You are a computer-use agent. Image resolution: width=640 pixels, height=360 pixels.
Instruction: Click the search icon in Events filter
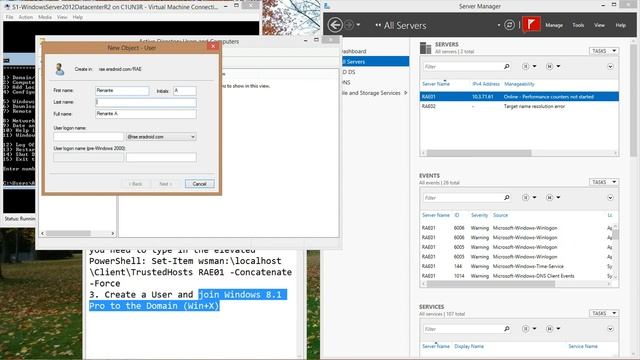click(x=507, y=198)
